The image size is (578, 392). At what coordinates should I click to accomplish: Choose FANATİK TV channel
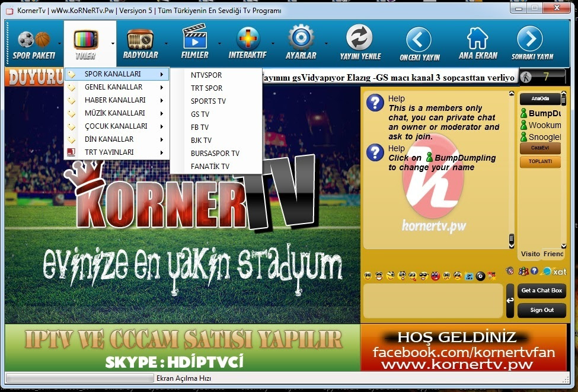[x=216, y=166]
